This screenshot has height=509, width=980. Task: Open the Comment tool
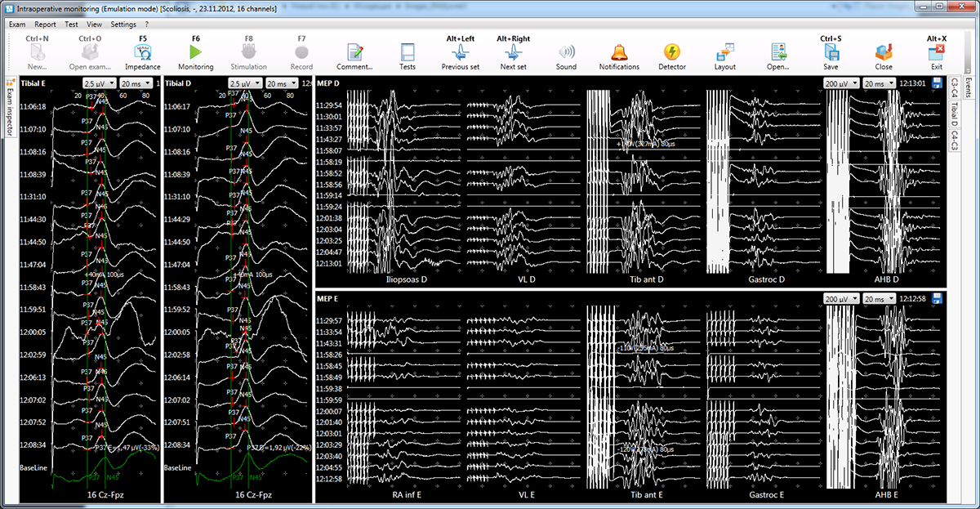point(354,53)
